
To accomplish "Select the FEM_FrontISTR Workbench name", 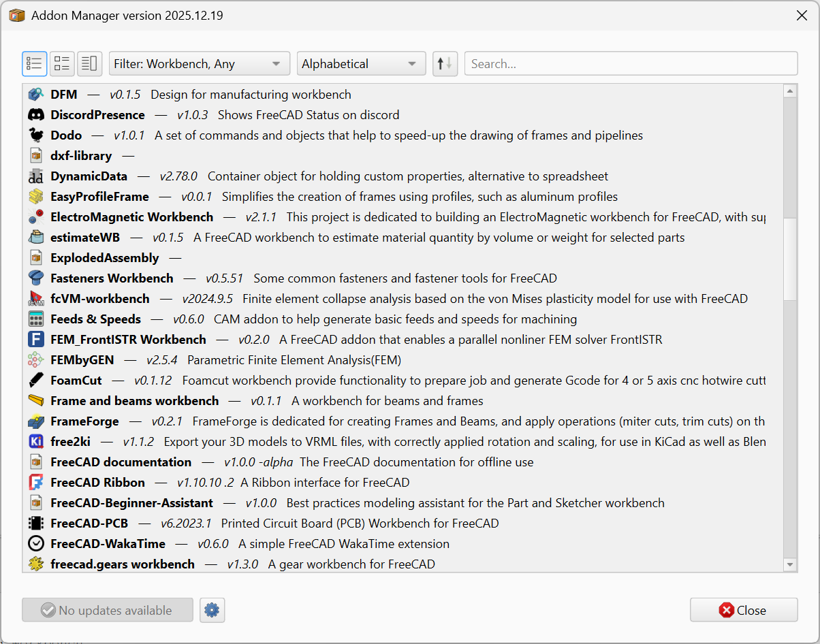I will coord(128,340).
